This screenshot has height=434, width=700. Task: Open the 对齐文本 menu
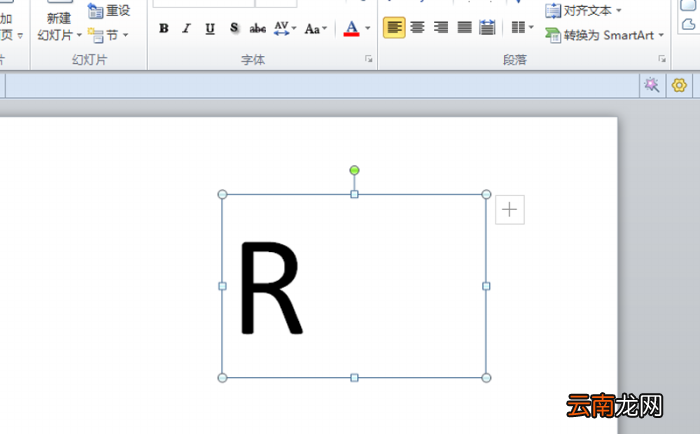583,10
